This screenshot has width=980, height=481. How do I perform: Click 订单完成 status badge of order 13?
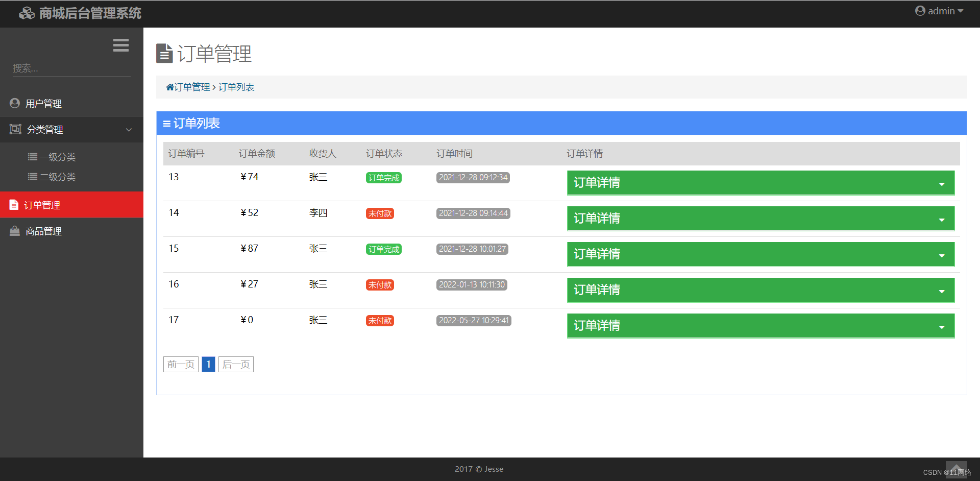coord(384,178)
